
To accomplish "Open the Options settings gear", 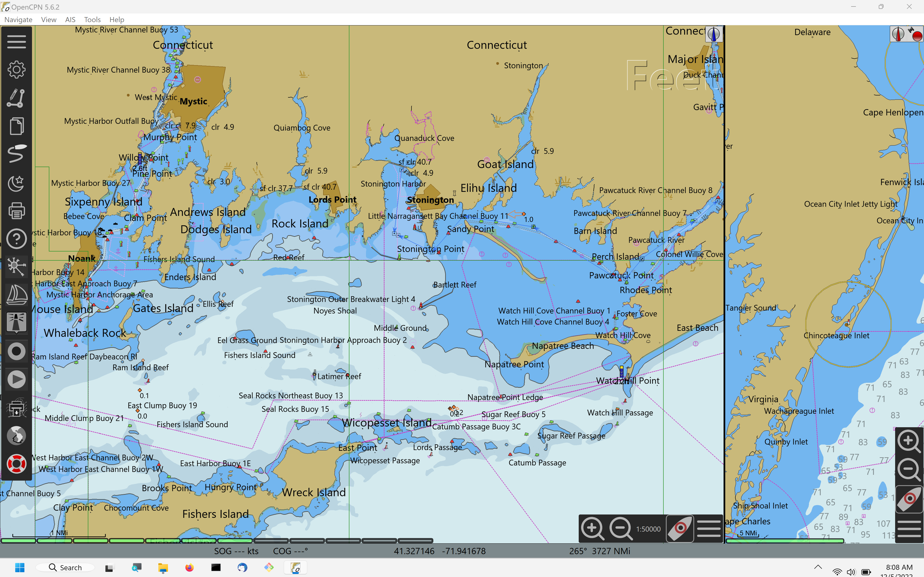I will 17,69.
